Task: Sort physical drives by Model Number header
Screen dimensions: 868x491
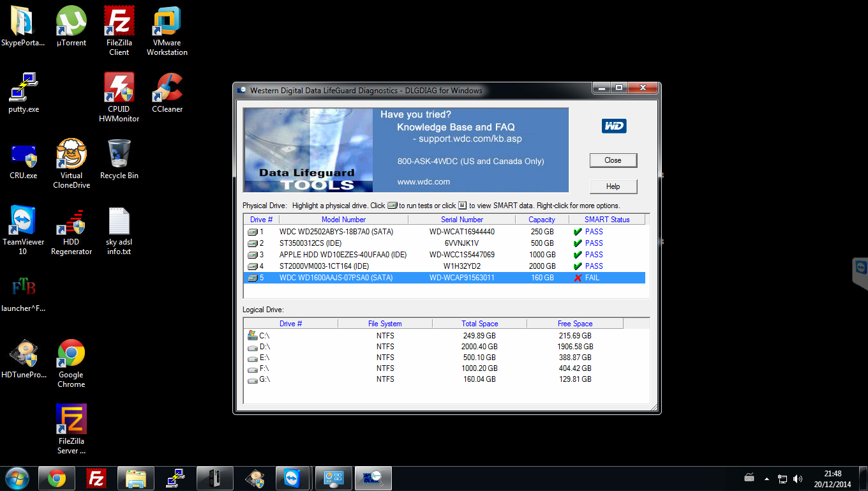Action: pos(343,220)
